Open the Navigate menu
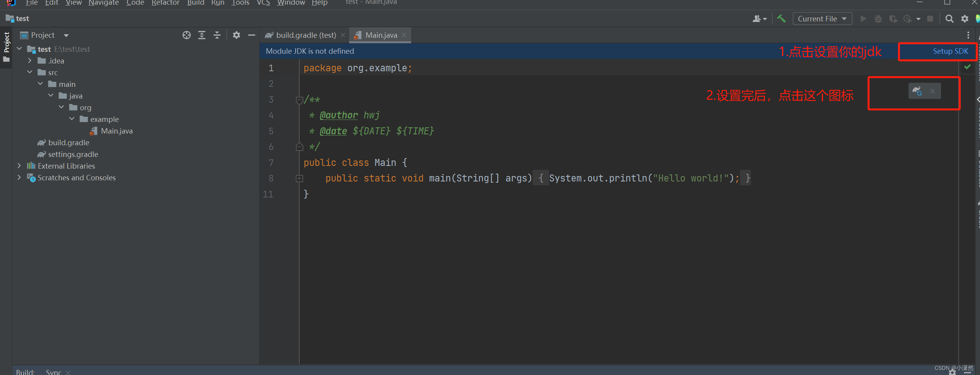Image resolution: width=980 pixels, height=375 pixels. pos(103,3)
